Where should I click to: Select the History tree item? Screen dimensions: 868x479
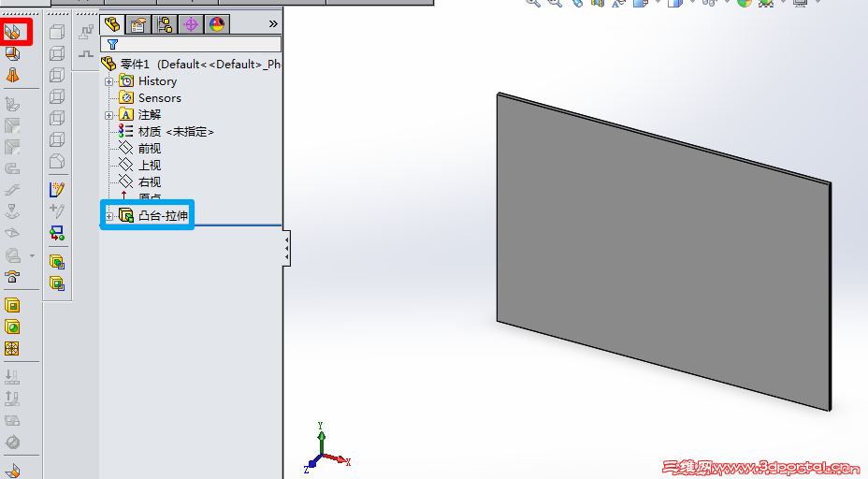click(x=148, y=80)
